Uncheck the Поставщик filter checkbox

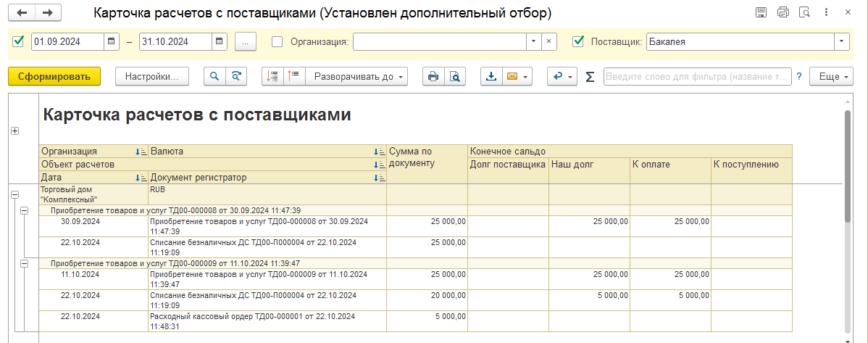tap(578, 41)
